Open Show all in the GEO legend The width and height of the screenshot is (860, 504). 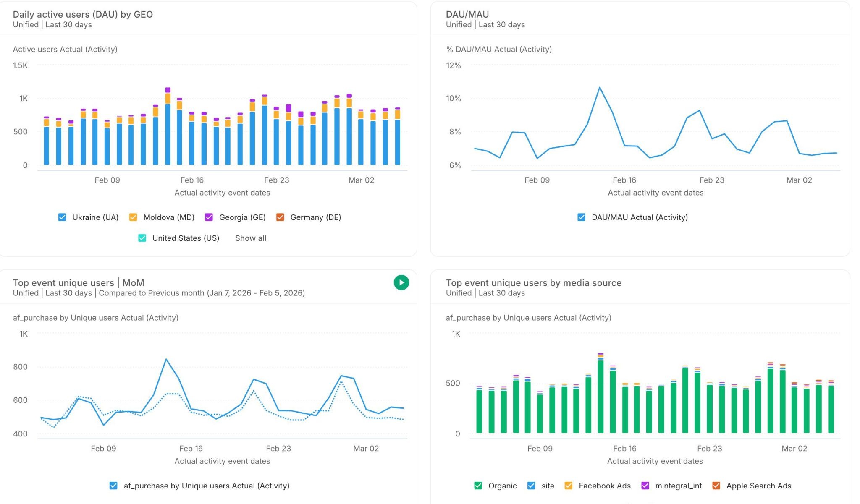tap(250, 238)
